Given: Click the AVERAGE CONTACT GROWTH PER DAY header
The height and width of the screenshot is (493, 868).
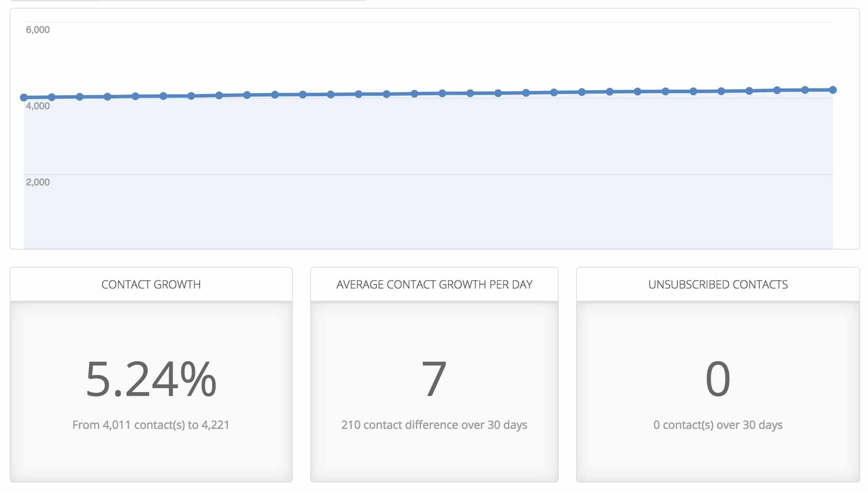Looking at the screenshot, I should point(434,284).
